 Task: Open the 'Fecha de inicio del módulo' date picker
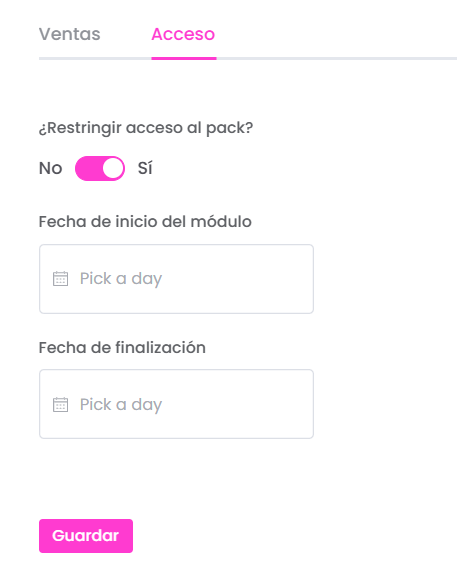177,279
